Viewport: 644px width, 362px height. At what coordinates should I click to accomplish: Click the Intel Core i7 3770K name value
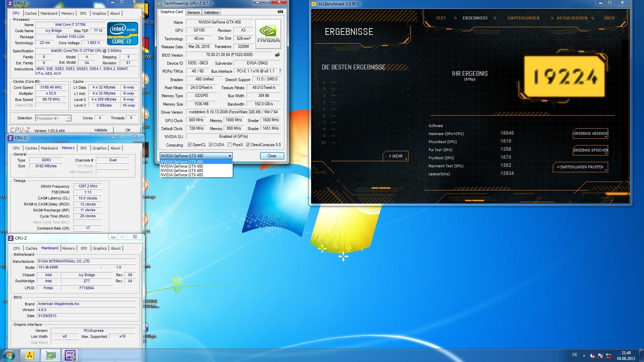70,24
